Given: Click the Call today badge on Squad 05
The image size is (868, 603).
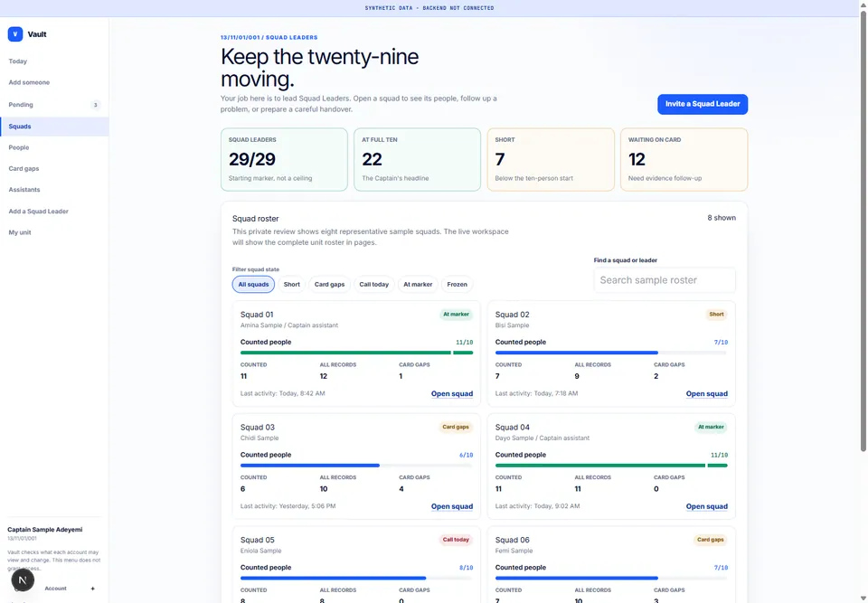Looking at the screenshot, I should [x=456, y=540].
